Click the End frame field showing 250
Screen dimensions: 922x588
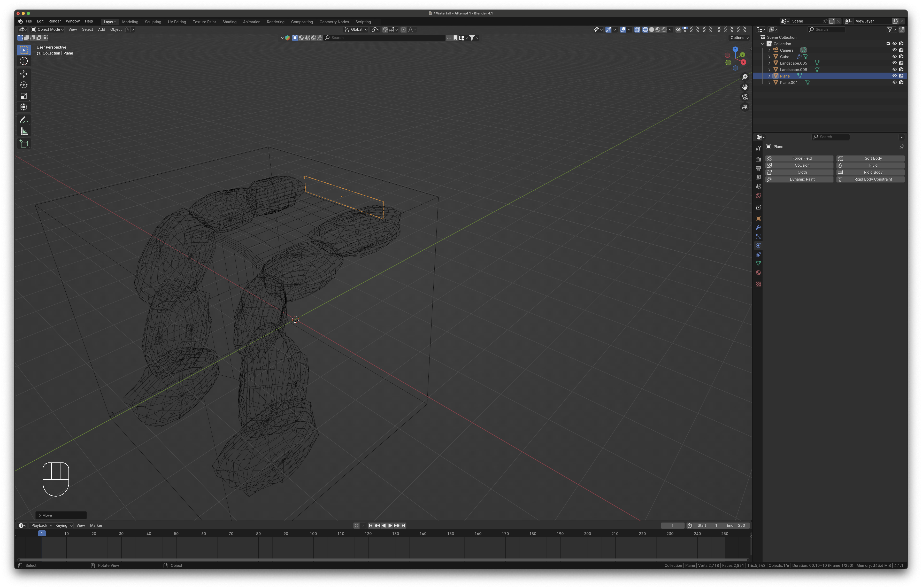point(735,525)
